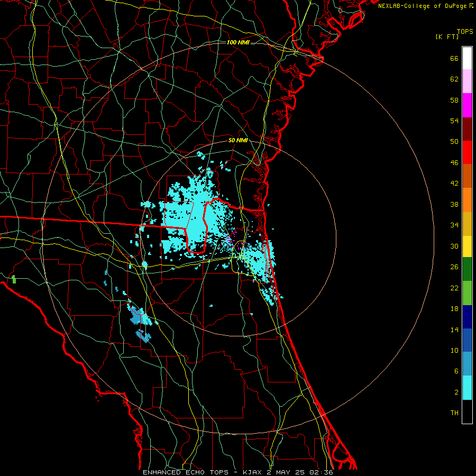476x476 pixels.
Task: Click the black TH swatch at the legend bottom
Action: 467,411
